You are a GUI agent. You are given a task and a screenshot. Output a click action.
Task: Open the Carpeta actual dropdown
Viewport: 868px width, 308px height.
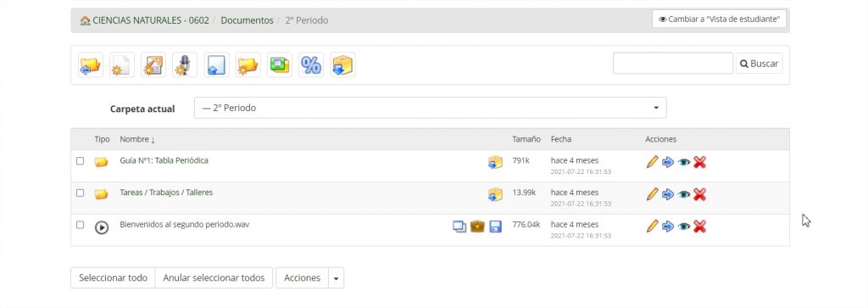(430, 108)
